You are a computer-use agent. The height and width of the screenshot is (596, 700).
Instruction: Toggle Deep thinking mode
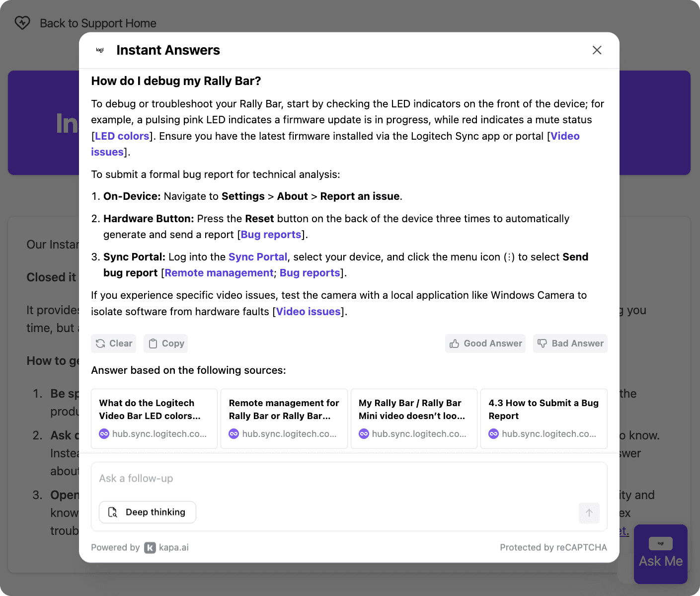pos(148,512)
